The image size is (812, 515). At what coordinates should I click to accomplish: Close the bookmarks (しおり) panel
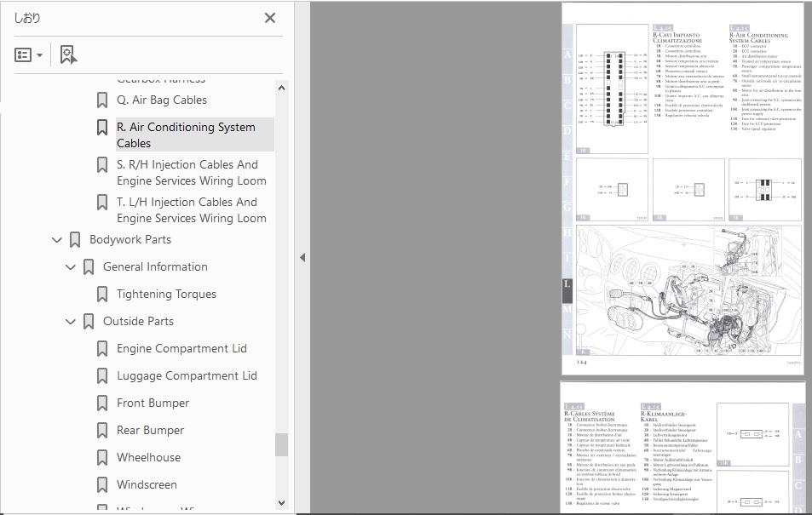(x=270, y=18)
